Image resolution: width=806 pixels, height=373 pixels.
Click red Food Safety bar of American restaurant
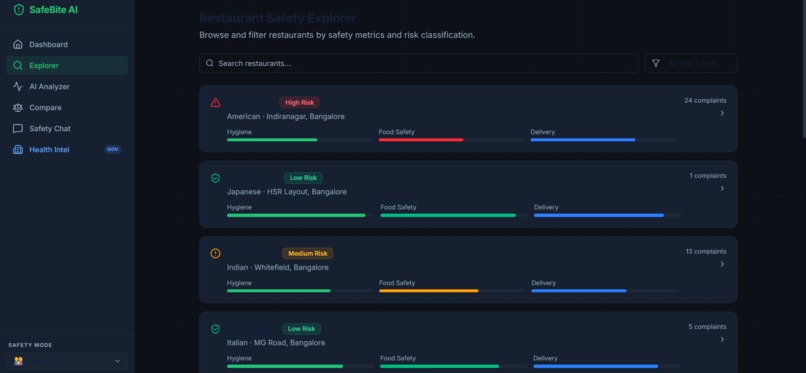click(421, 140)
